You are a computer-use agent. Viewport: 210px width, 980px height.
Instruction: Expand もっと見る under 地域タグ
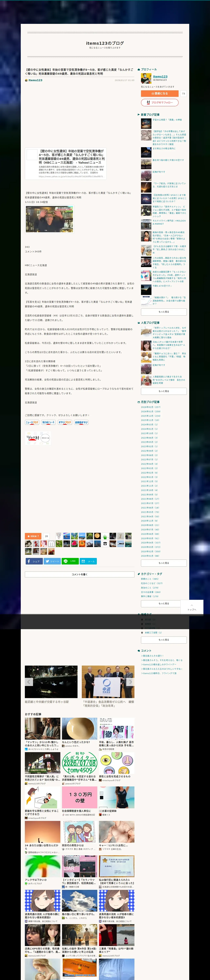(164, 640)
